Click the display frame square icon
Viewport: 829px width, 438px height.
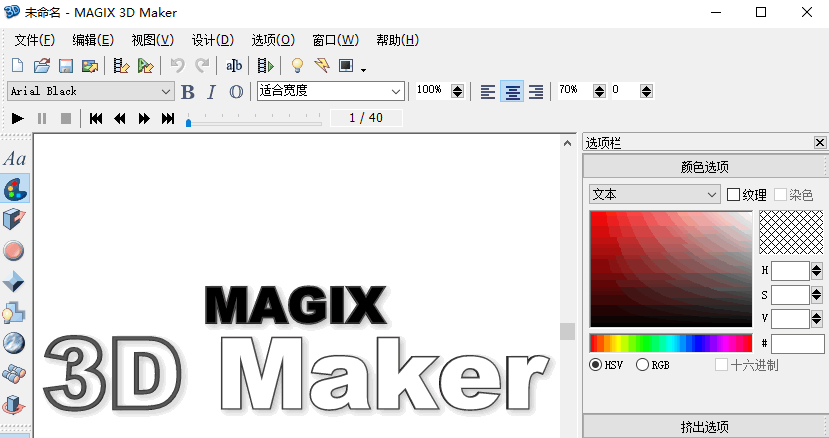coord(346,66)
